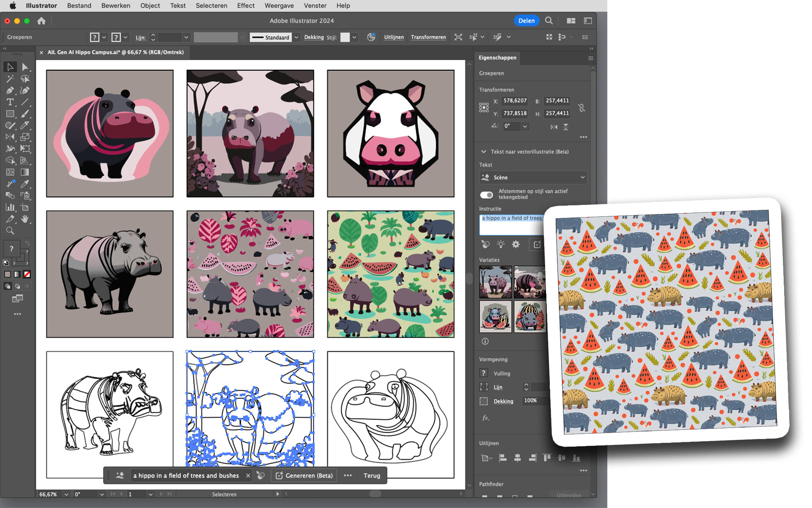Screen dimensions: 812x508
Task: Click the Stijl color swatch in control bar
Action: coord(345,37)
